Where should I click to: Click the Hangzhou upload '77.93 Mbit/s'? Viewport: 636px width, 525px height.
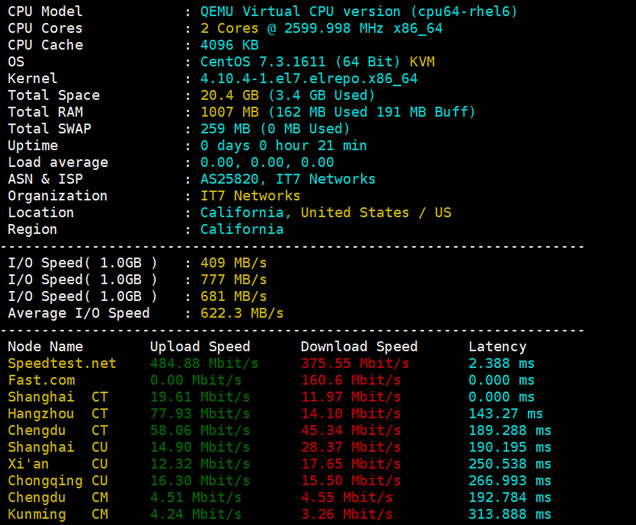pos(200,413)
